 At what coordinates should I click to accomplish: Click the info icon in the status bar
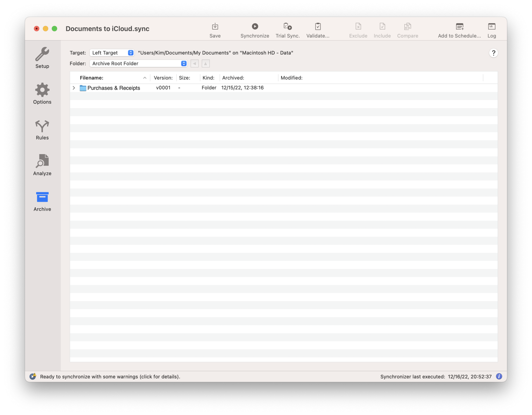click(499, 376)
